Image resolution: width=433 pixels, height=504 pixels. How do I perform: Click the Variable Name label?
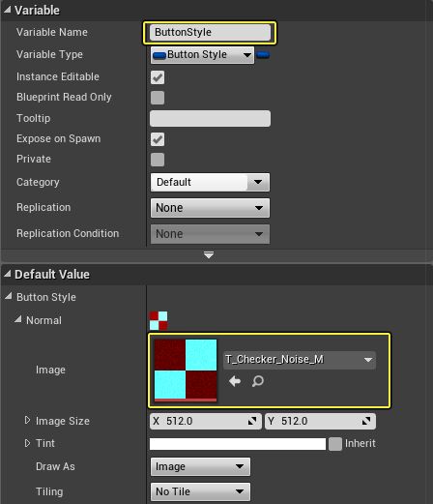pyautogui.click(x=52, y=32)
